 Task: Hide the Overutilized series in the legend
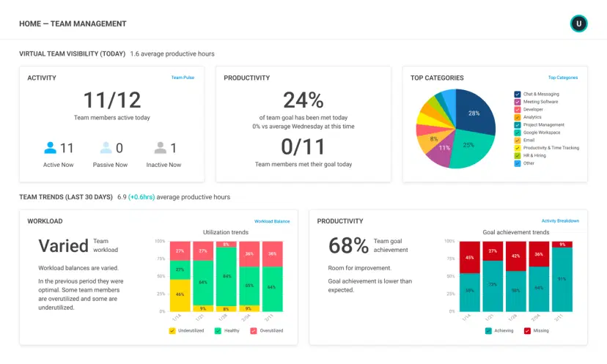tap(254, 331)
